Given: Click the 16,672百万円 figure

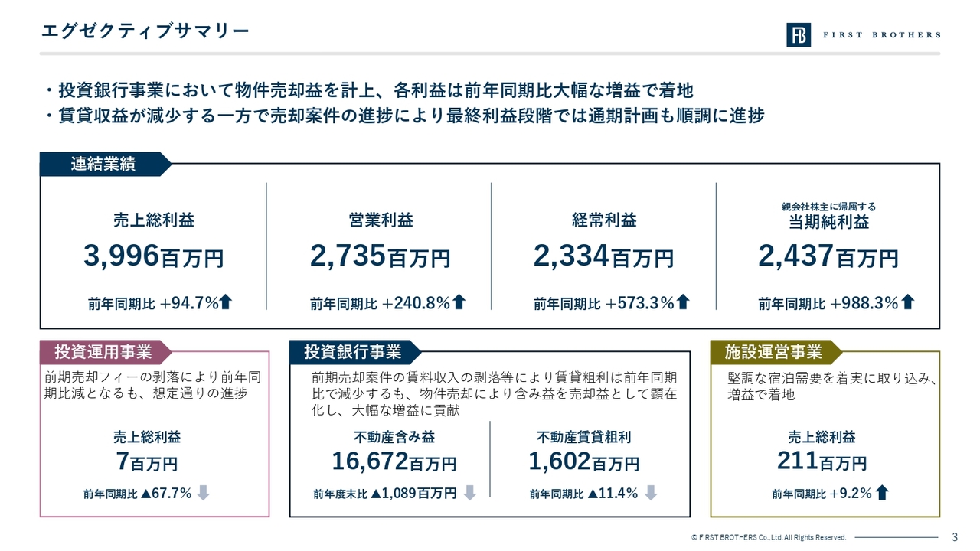Looking at the screenshot, I should tap(394, 462).
